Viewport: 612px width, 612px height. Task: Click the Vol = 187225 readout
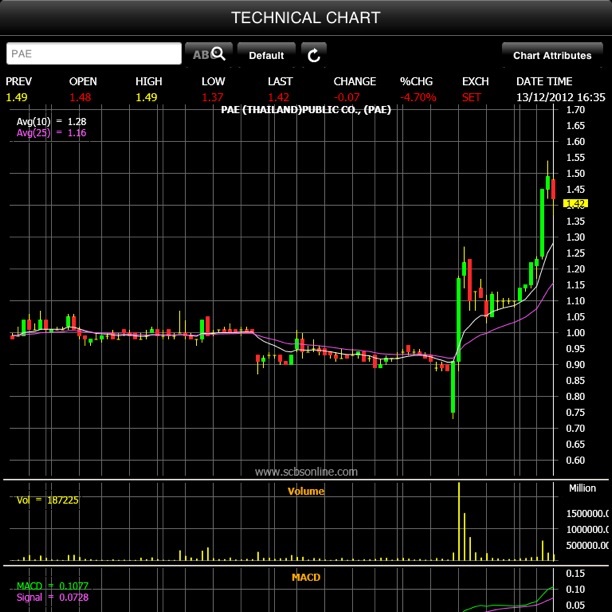(x=47, y=500)
